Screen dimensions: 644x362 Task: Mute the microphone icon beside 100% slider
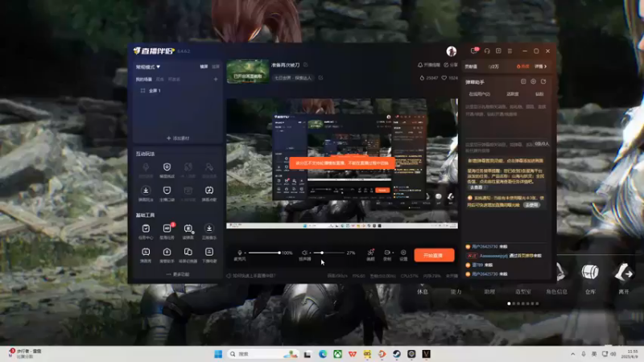(240, 253)
